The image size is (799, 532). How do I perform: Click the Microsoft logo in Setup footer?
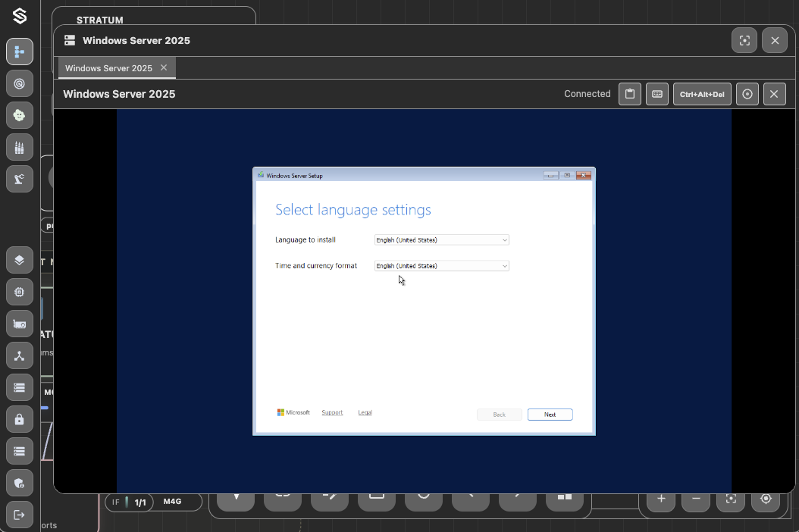pyautogui.click(x=293, y=412)
